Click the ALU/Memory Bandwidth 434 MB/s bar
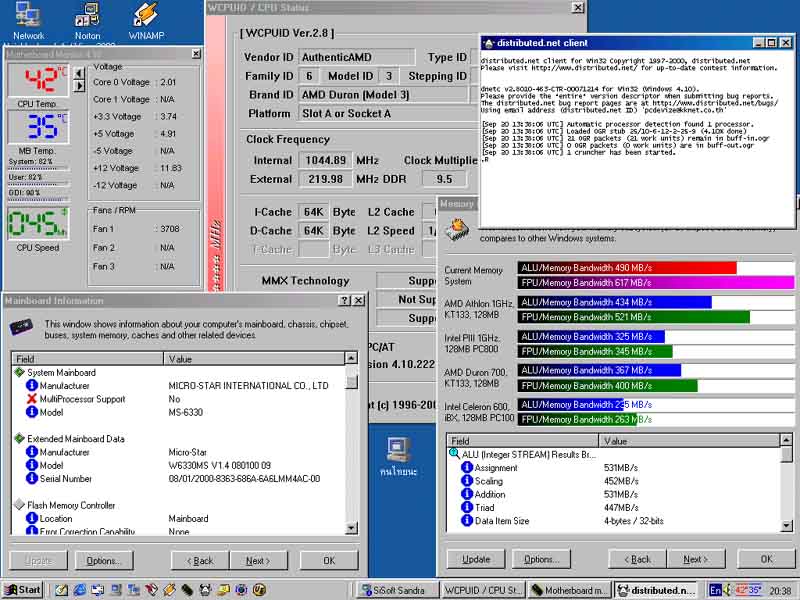Image resolution: width=800 pixels, height=600 pixels. coord(614,302)
